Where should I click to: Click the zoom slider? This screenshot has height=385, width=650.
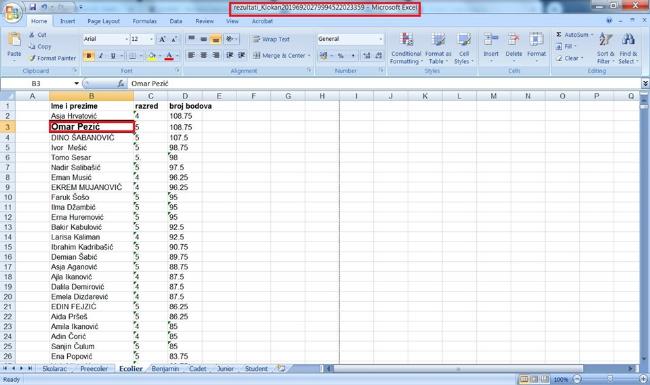pyautogui.click(x=610, y=379)
